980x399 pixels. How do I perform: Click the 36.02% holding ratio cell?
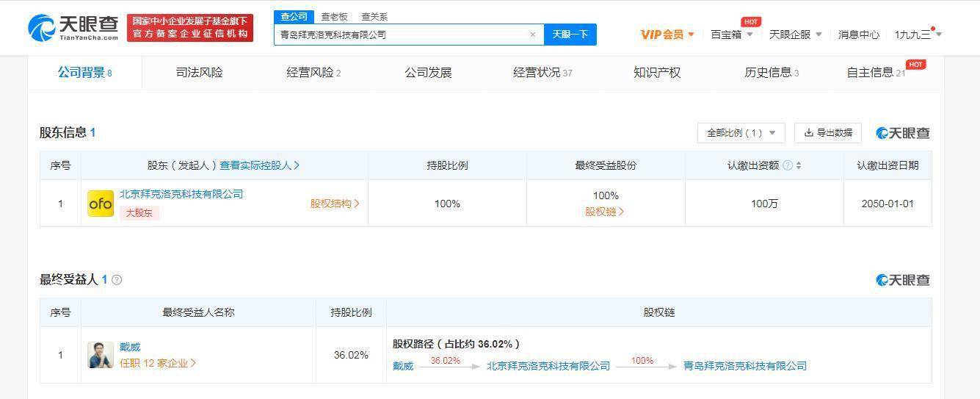(x=351, y=355)
